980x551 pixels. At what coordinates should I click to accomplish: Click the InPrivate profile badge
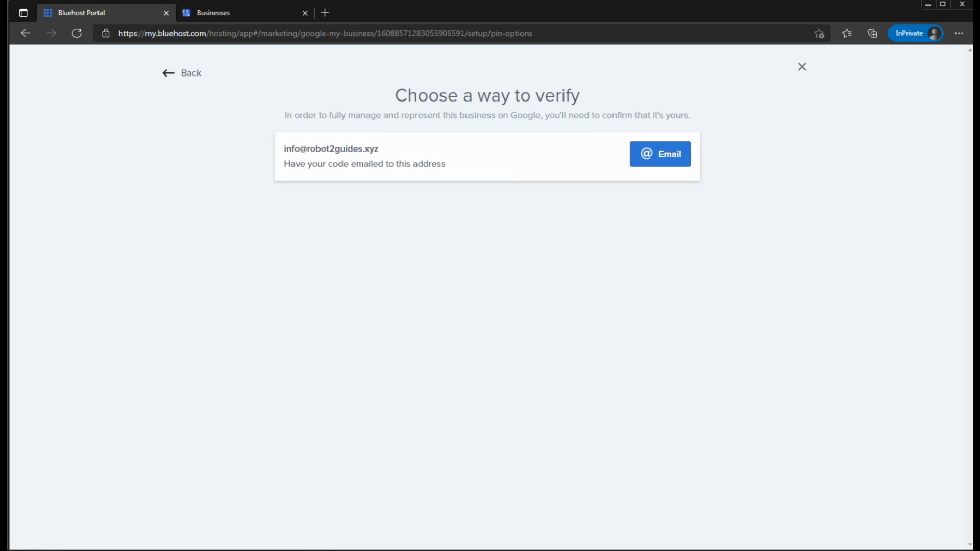(x=916, y=33)
